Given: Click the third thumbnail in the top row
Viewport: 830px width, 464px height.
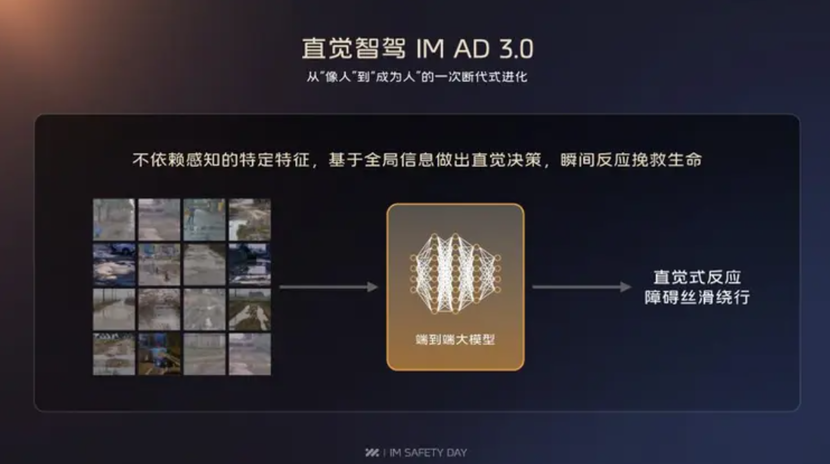Looking at the screenshot, I should pyautogui.click(x=204, y=220).
